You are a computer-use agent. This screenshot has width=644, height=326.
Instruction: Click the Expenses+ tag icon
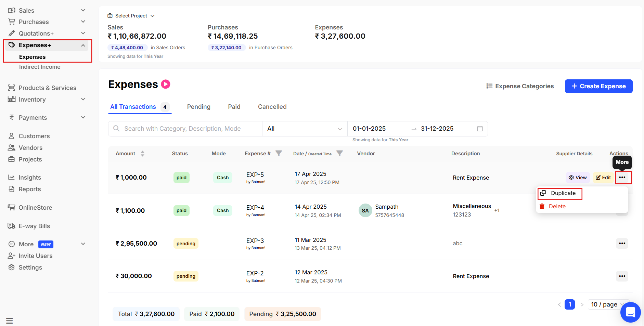click(x=12, y=45)
